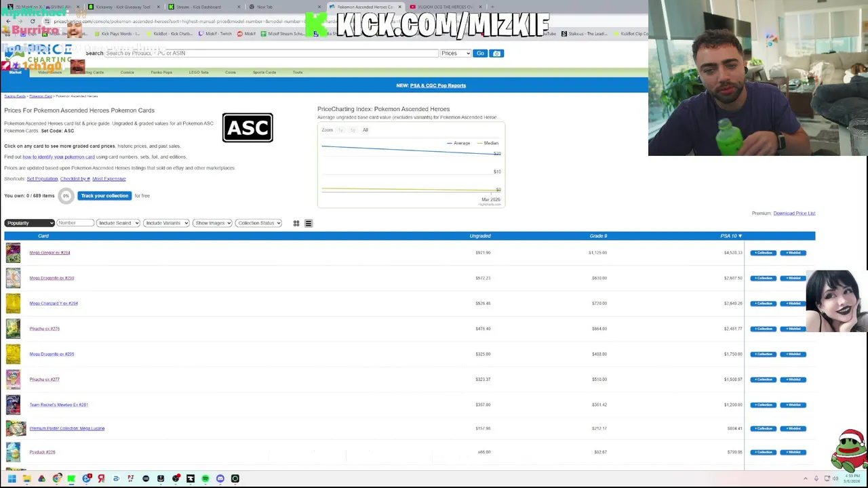The width and height of the screenshot is (868, 488).
Task: Click the Number filter field
Action: coord(75,223)
